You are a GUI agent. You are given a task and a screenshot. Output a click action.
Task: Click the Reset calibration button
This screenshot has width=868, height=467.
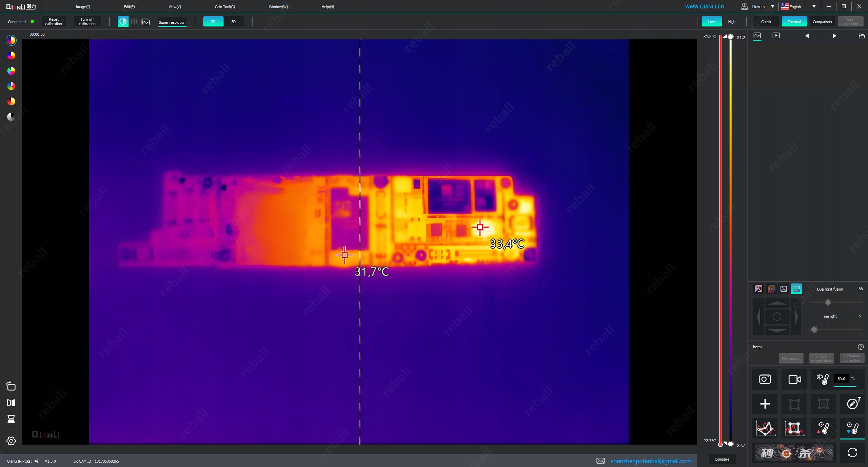(x=54, y=22)
